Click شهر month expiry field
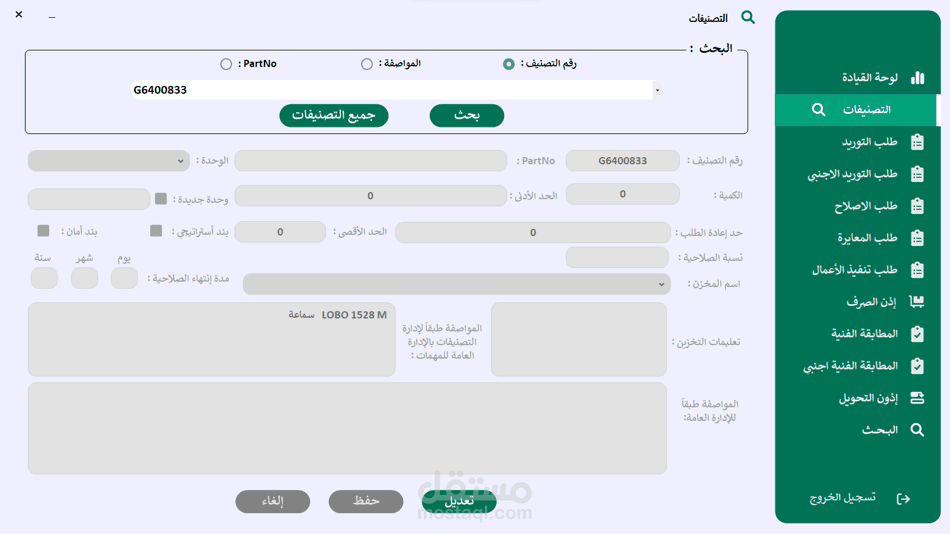Viewport: 950px width, 534px height. [84, 278]
